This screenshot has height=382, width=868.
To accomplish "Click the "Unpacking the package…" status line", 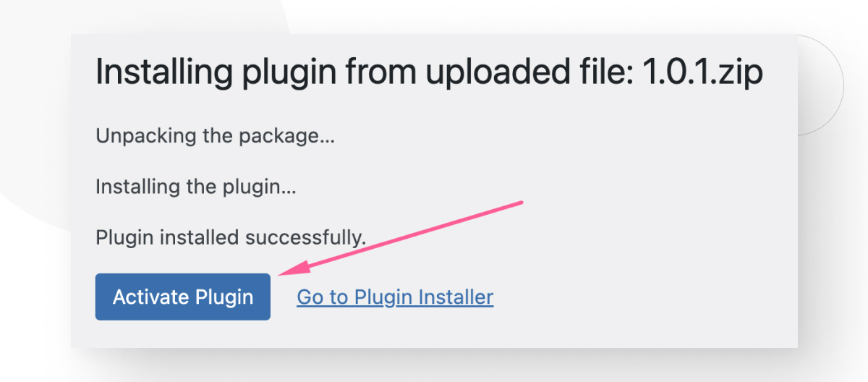I will [215, 135].
